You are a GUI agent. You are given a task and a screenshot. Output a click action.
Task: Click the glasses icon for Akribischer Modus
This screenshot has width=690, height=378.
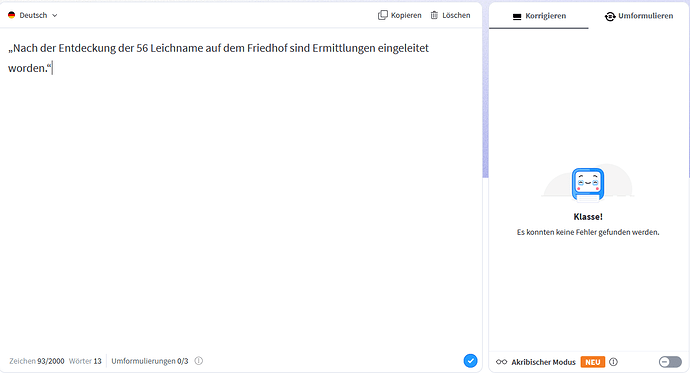point(501,362)
